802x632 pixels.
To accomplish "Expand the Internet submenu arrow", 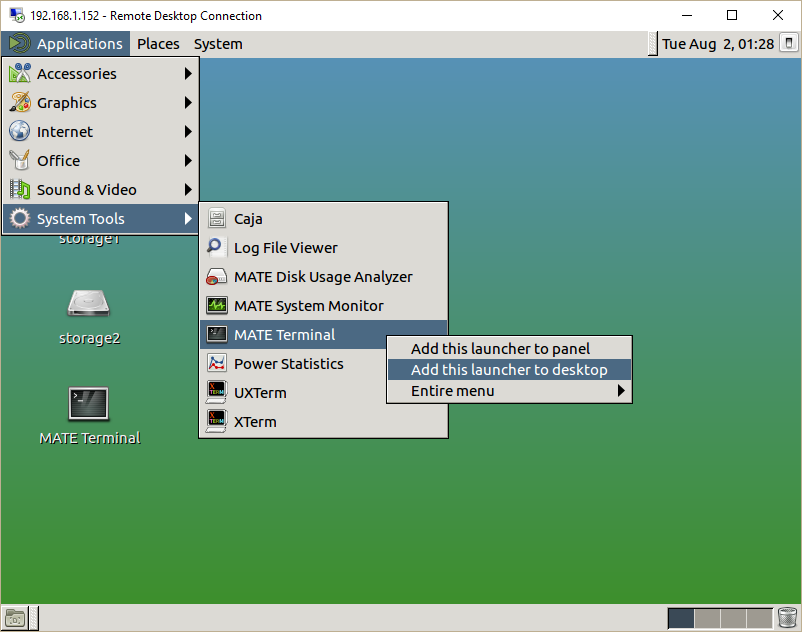I will point(188,131).
